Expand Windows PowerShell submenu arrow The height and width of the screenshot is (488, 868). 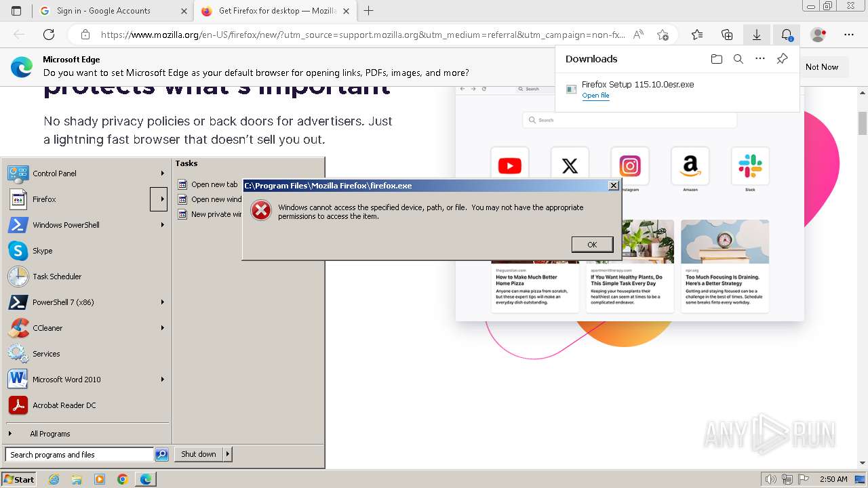click(x=163, y=225)
